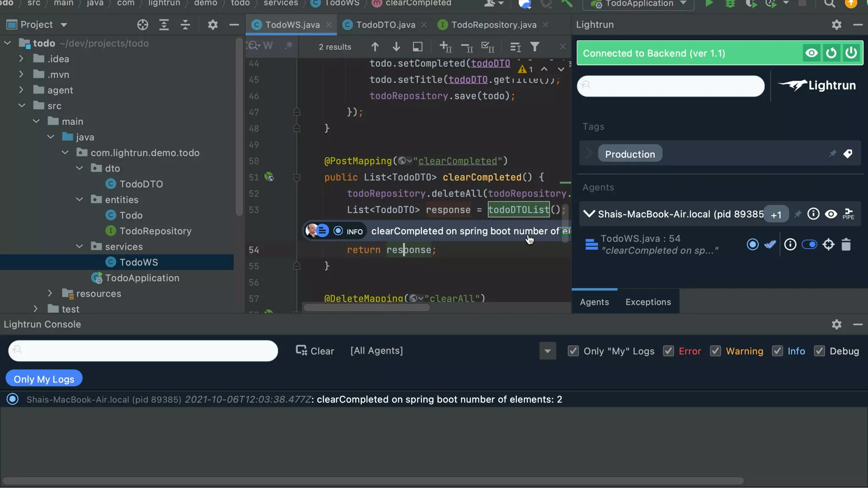
Task: Uncheck Only "My" Logs checkbox
Action: click(x=573, y=351)
